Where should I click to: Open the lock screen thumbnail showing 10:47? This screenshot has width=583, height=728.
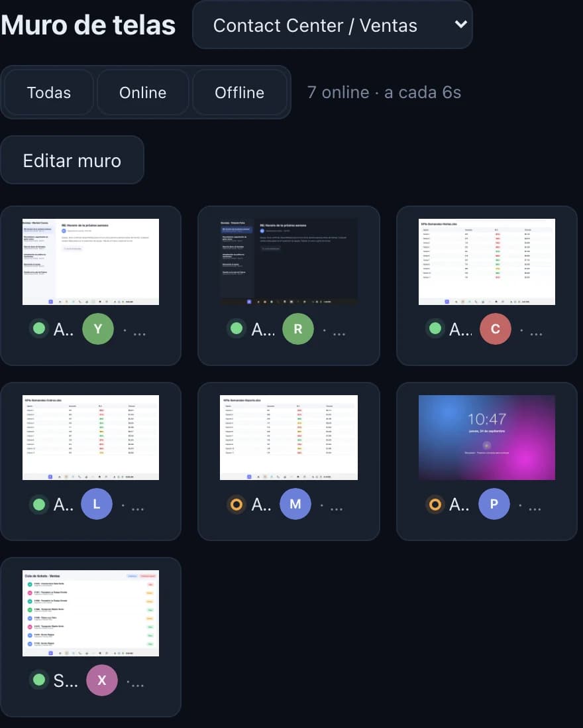486,438
